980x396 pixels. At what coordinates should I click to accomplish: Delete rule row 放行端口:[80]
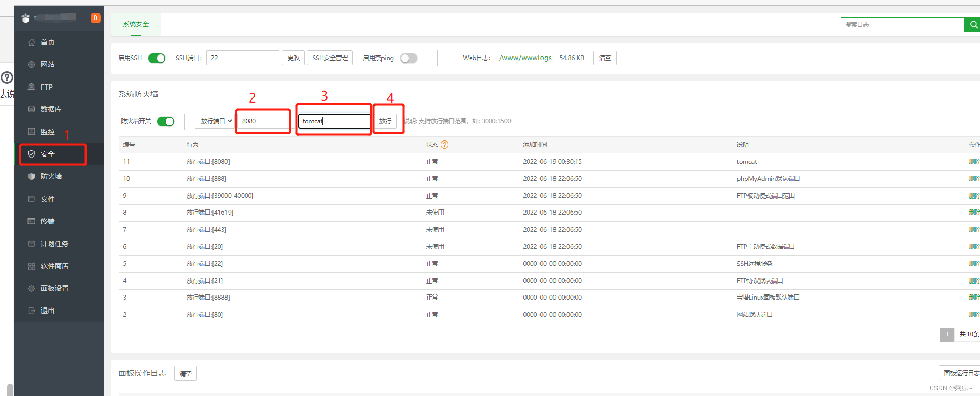click(974, 315)
